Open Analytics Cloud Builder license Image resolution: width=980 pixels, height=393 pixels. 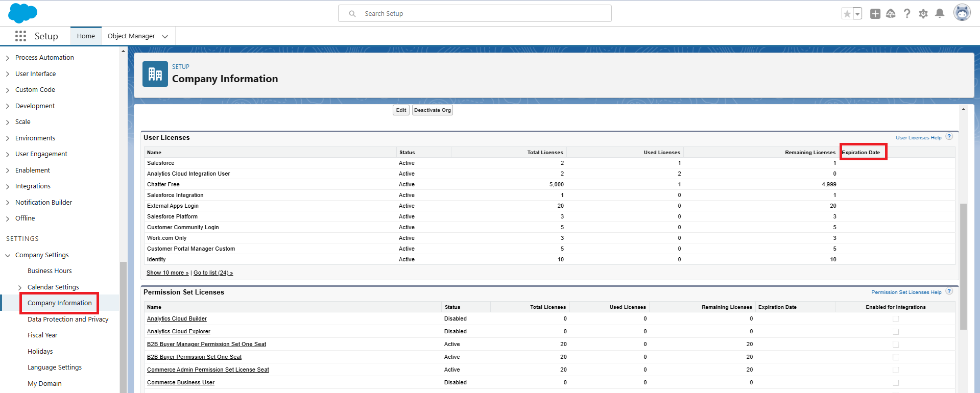177,318
